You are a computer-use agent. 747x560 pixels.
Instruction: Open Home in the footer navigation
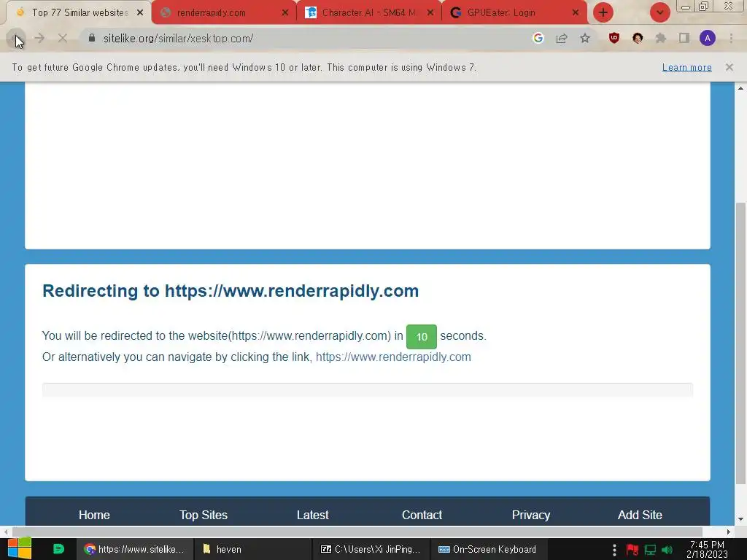pyautogui.click(x=94, y=515)
